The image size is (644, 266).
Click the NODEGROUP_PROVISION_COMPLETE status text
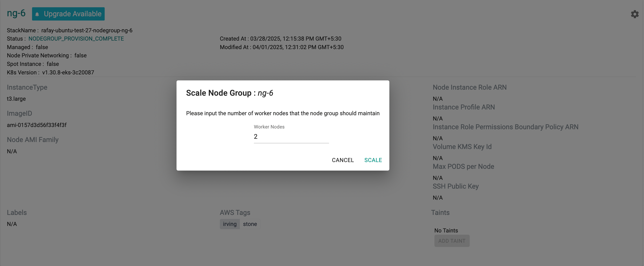click(x=76, y=39)
